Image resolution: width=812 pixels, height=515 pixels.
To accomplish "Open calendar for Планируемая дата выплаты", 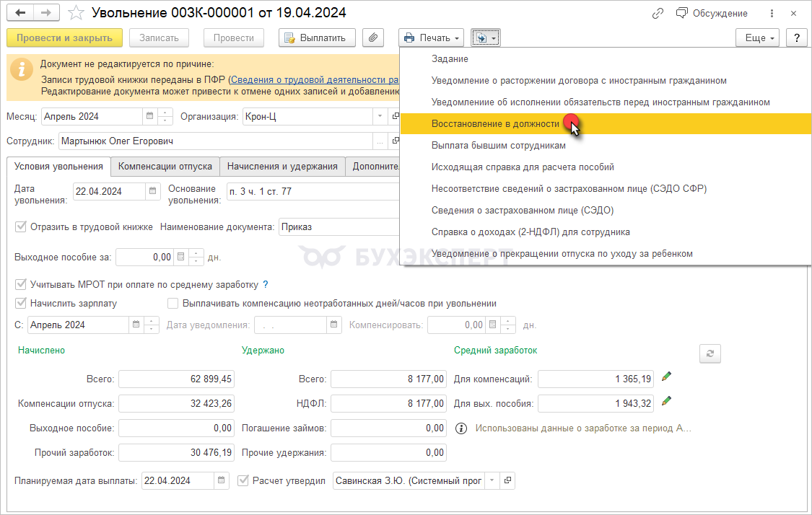I will pyautogui.click(x=222, y=480).
